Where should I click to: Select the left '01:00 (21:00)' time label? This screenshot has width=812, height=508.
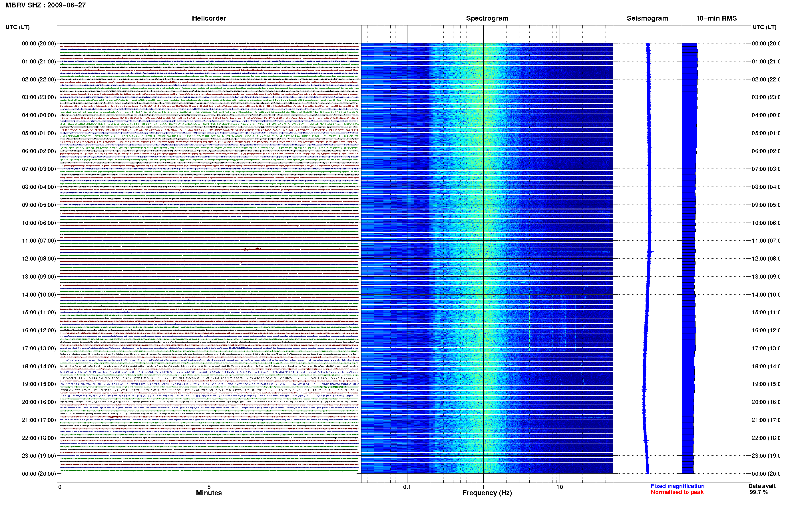[39, 61]
